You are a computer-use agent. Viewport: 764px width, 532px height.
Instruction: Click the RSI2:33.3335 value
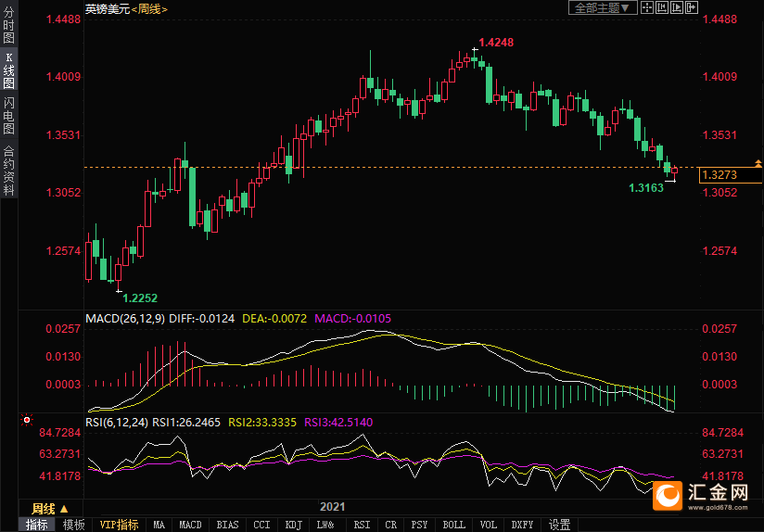(262, 422)
